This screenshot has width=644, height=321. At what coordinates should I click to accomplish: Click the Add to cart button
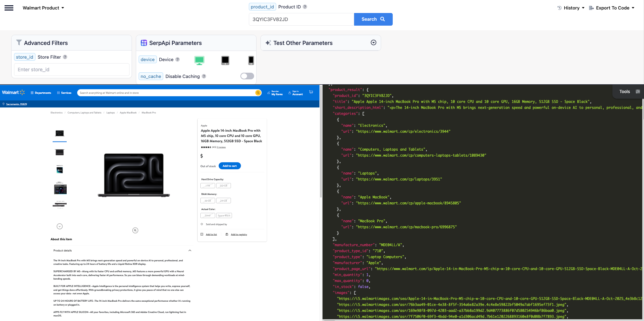(230, 166)
